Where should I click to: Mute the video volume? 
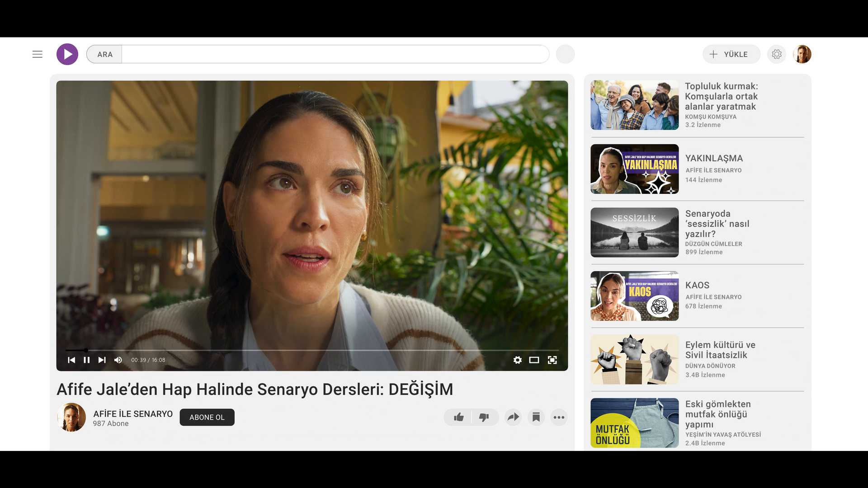pyautogui.click(x=118, y=360)
